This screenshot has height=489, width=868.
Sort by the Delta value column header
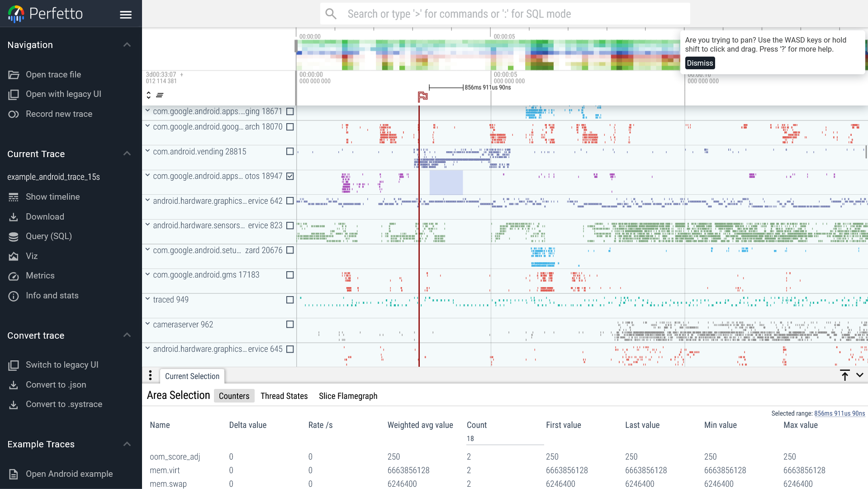247,425
